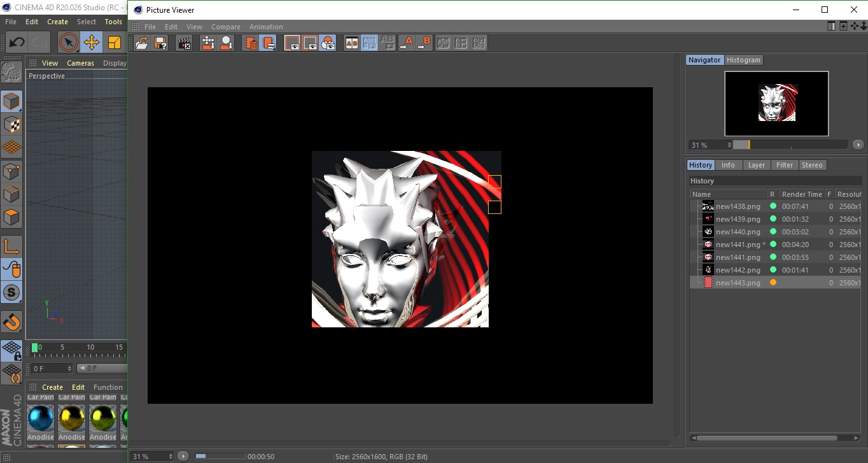The image size is (868, 463).
Task: Toggle the Fit to Screen view icon
Action: click(x=292, y=43)
